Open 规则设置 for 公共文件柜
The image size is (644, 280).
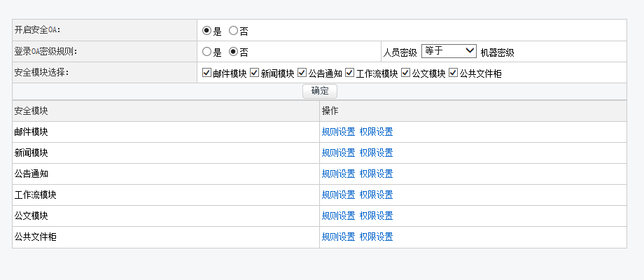(x=338, y=237)
